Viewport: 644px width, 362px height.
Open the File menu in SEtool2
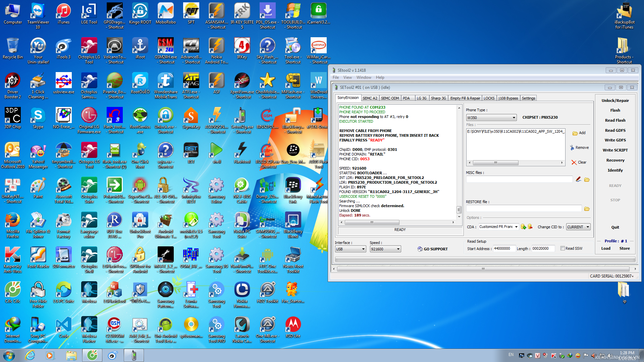(x=335, y=77)
